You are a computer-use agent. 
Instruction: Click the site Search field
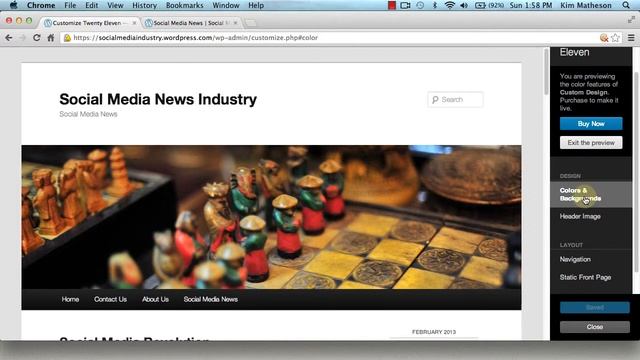click(456, 100)
